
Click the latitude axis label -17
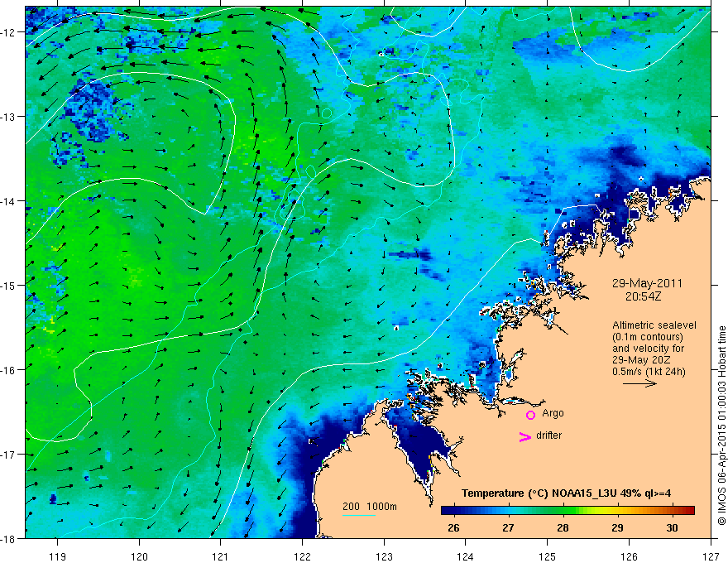[x=8, y=454]
